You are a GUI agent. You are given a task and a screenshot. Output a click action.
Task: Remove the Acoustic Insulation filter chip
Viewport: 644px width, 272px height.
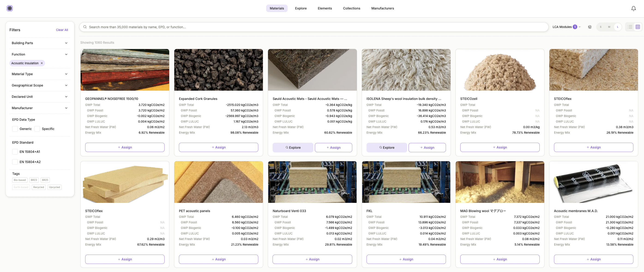point(42,63)
